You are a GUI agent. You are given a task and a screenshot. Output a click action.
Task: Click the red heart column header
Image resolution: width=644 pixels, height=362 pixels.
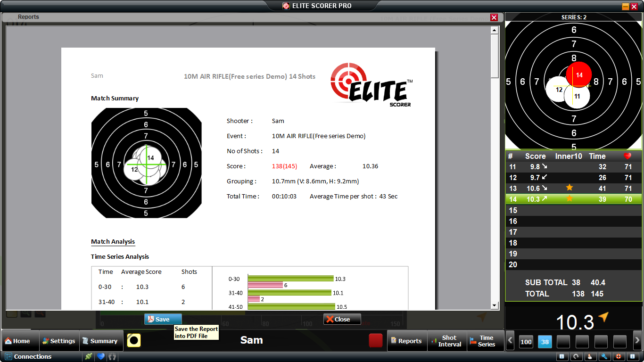tap(627, 156)
